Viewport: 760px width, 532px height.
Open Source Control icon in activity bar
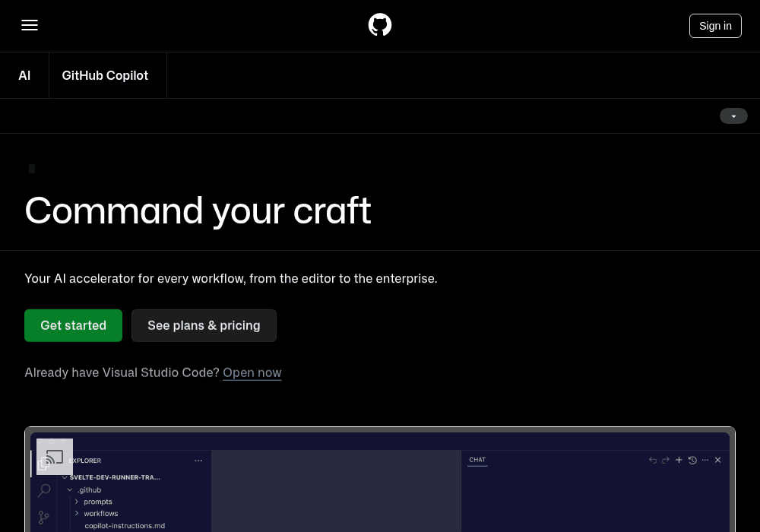(x=43, y=518)
